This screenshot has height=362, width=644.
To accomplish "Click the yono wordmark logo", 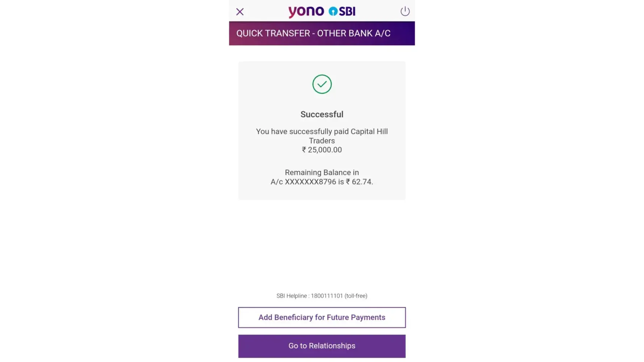I will [x=306, y=12].
